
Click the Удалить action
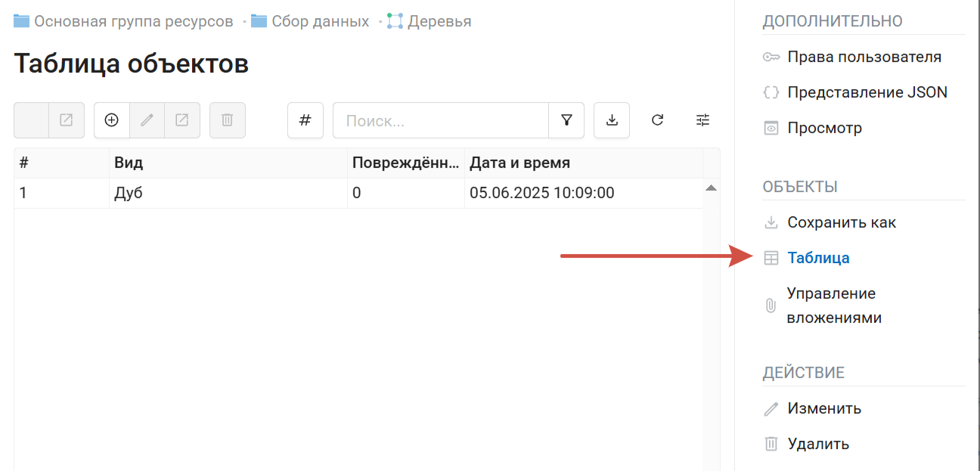click(x=819, y=444)
